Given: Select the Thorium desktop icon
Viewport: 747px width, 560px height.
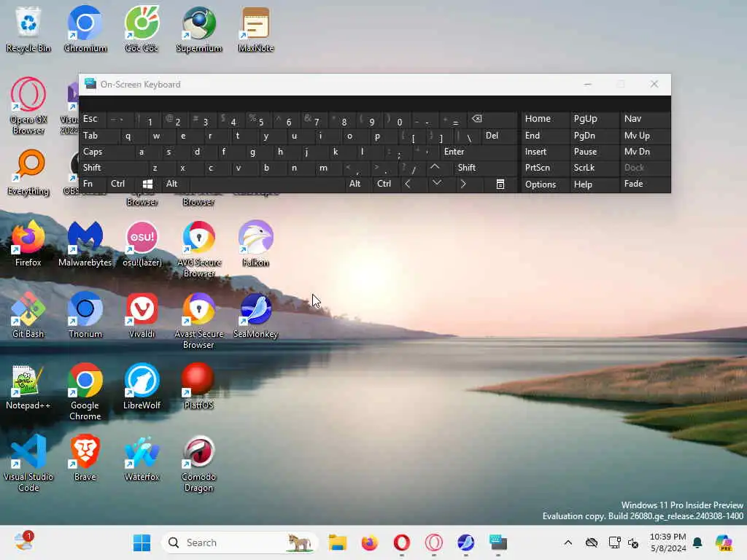Looking at the screenshot, I should coord(85,315).
